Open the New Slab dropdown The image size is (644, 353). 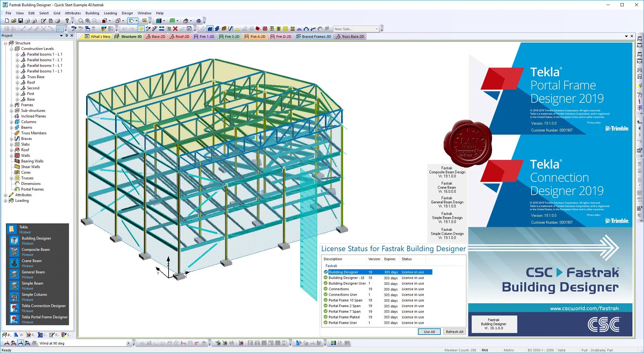pos(376,29)
